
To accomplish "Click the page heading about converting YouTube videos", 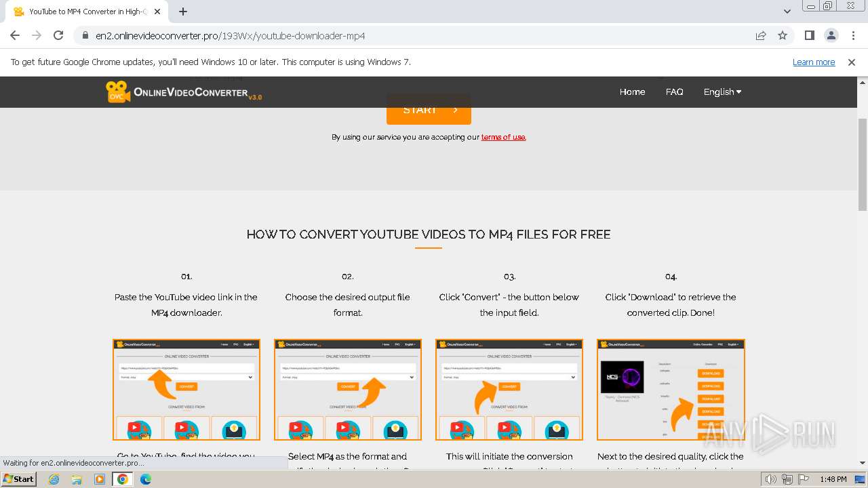I will 429,235.
